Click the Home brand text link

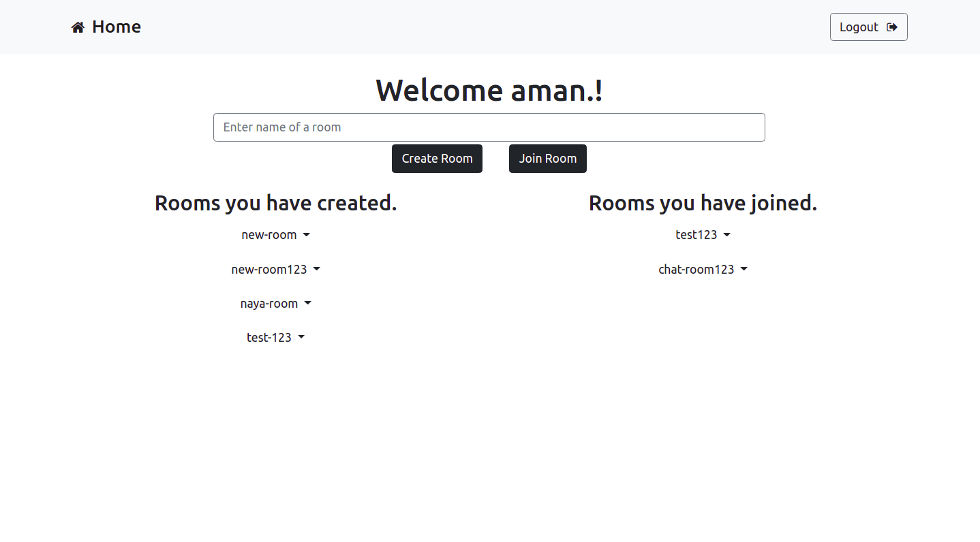[x=117, y=27]
